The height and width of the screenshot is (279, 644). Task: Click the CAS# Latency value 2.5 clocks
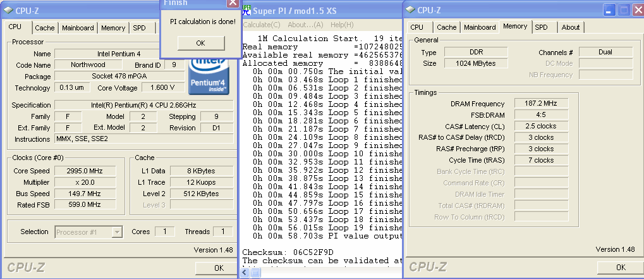541,126
